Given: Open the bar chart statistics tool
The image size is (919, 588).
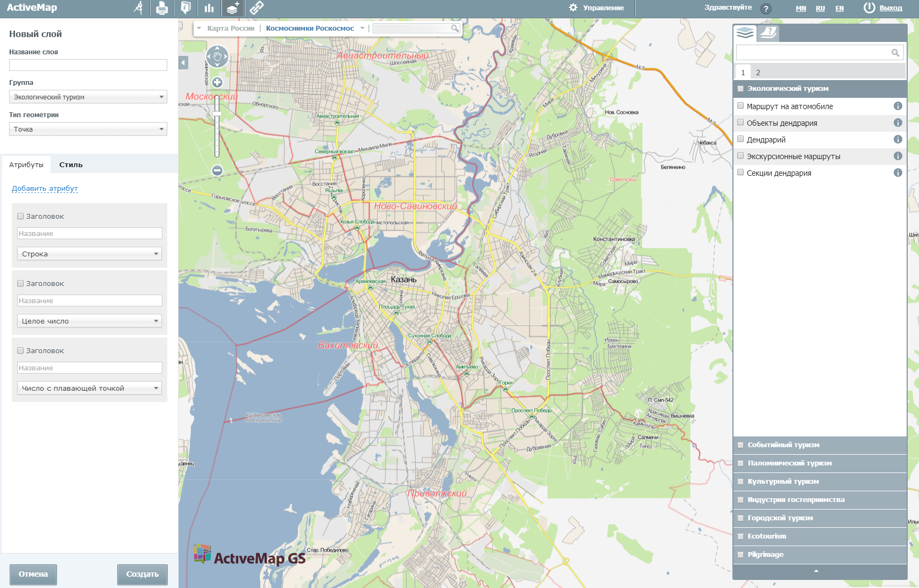Looking at the screenshot, I should [x=209, y=8].
